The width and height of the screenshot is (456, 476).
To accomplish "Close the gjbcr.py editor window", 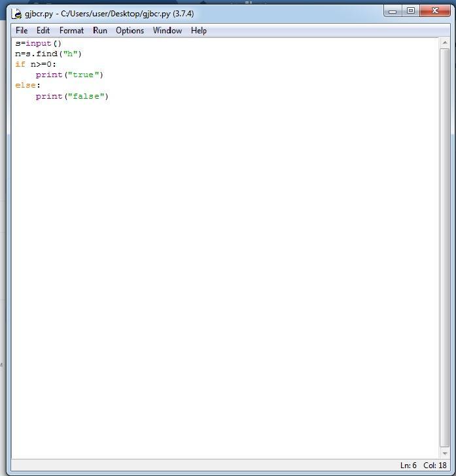I will click(435, 11).
